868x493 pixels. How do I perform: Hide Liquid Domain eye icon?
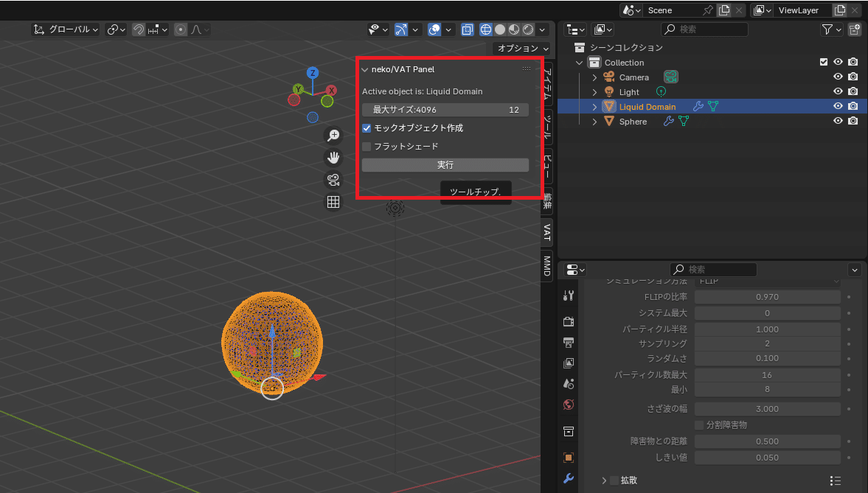point(838,106)
